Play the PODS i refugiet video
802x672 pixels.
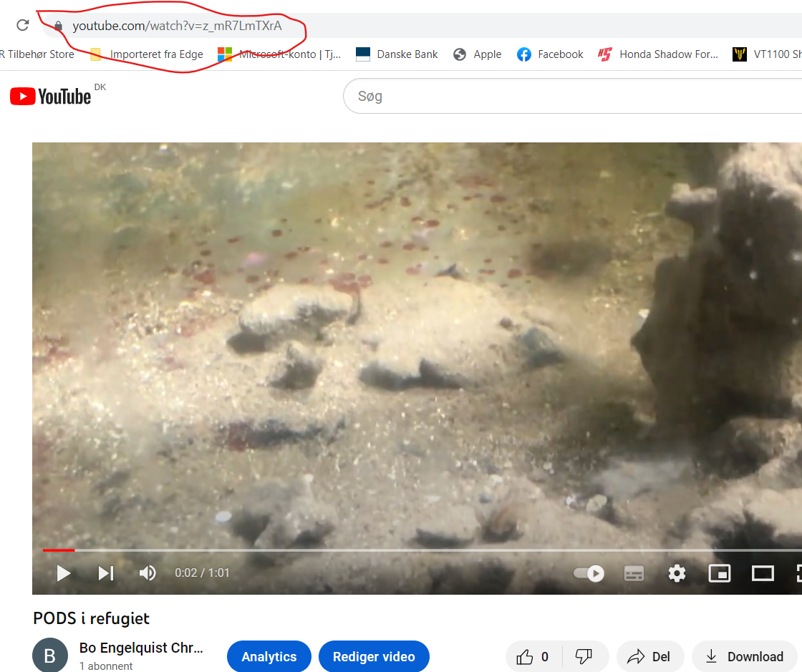[64, 573]
